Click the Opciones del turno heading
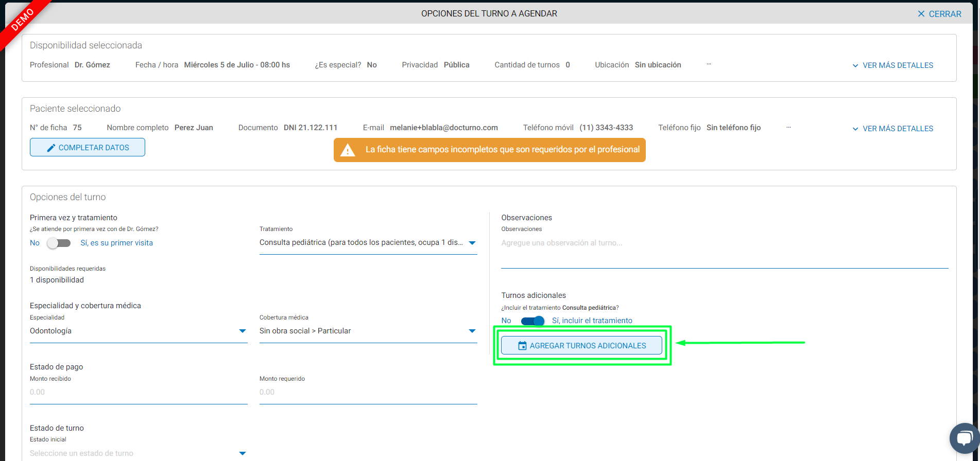Viewport: 980px width, 461px height. (68, 197)
